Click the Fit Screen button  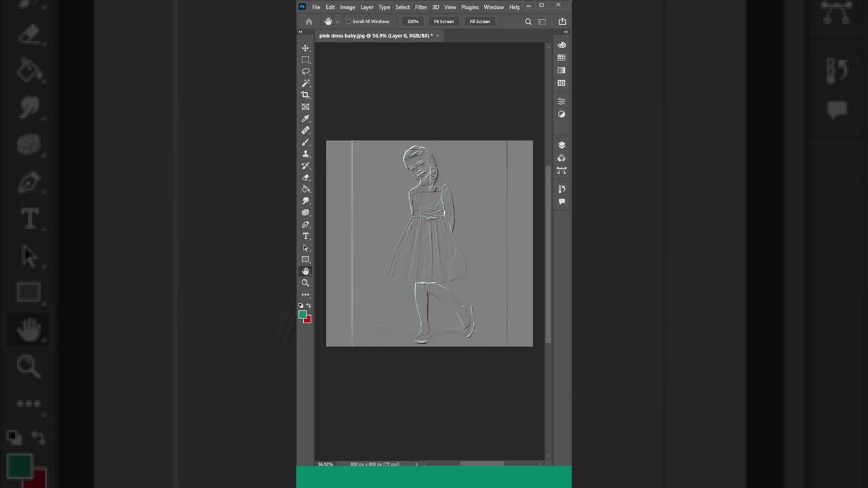(443, 22)
